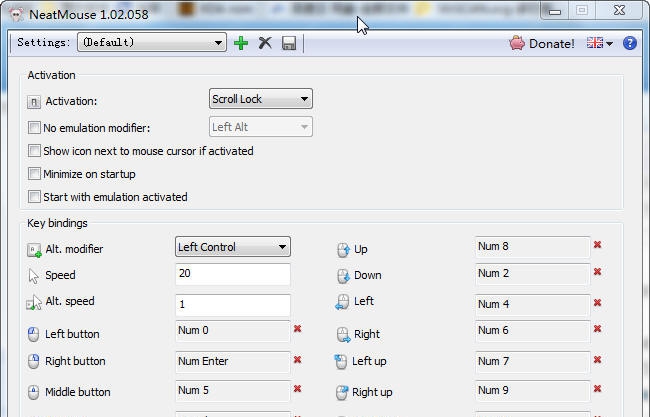Image resolution: width=650 pixels, height=417 pixels.
Task: Open the Activation Scroll Lock dropdown
Action: [x=261, y=99]
